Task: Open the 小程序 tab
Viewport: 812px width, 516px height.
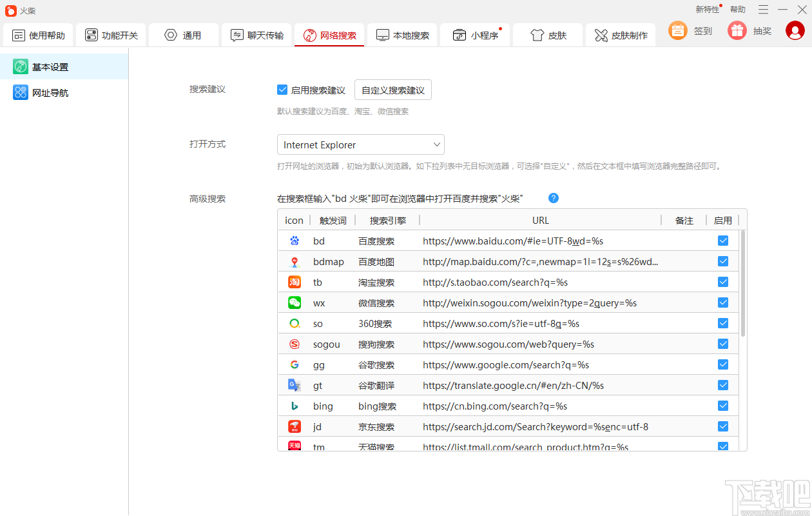Action: [476, 35]
